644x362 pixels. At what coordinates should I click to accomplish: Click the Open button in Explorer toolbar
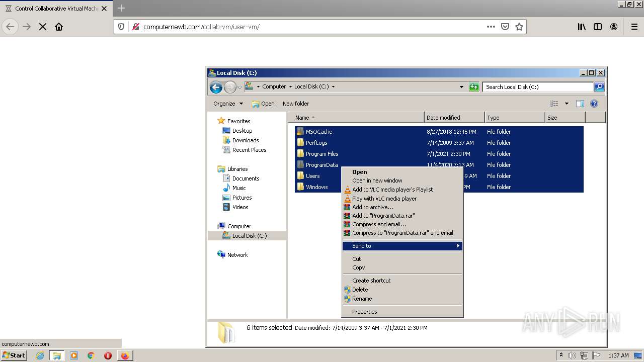(x=263, y=104)
